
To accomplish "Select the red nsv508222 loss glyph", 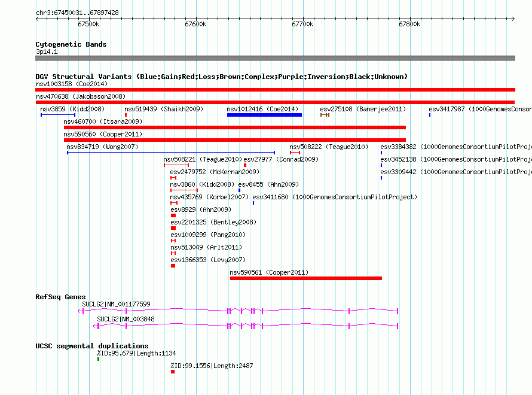I will 295,153.
